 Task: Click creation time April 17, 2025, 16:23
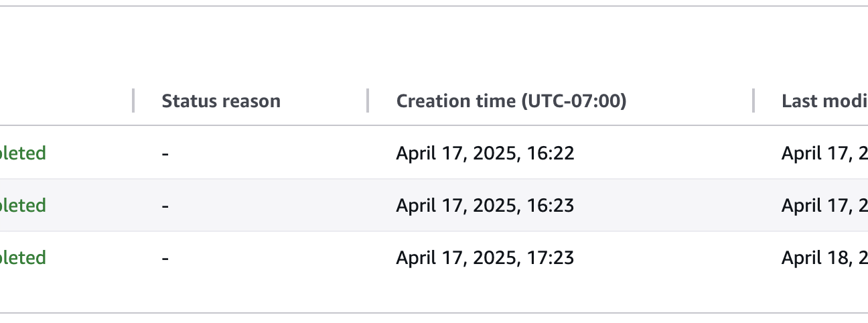click(x=485, y=205)
